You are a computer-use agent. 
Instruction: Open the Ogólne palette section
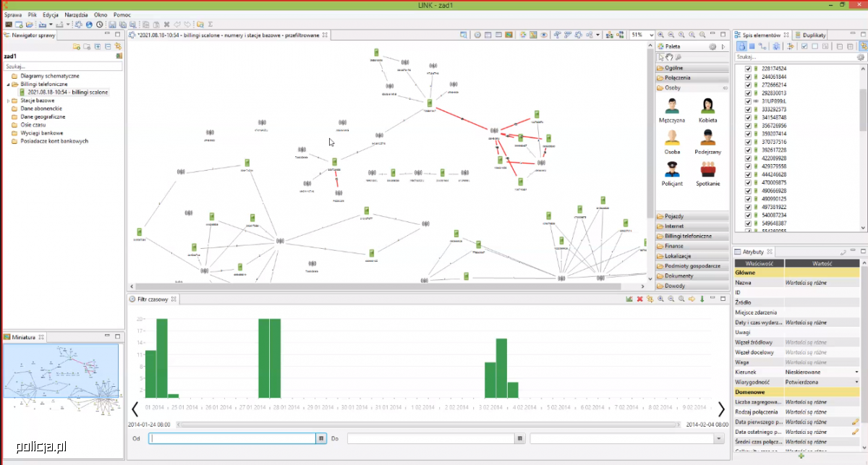(692, 67)
